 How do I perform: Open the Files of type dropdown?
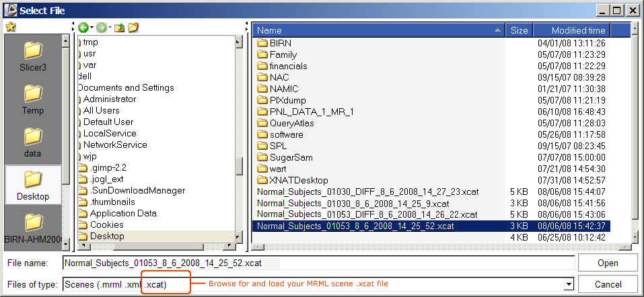(x=569, y=285)
